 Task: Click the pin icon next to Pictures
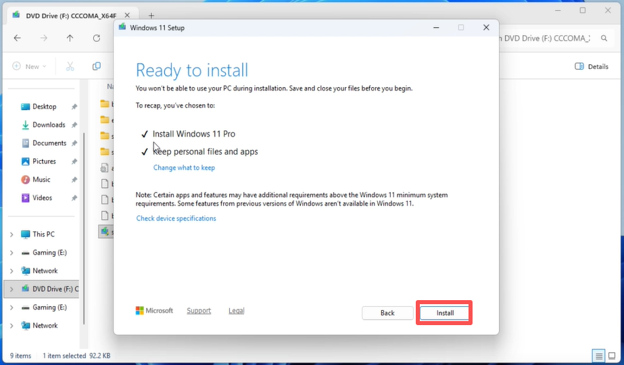pyautogui.click(x=74, y=162)
